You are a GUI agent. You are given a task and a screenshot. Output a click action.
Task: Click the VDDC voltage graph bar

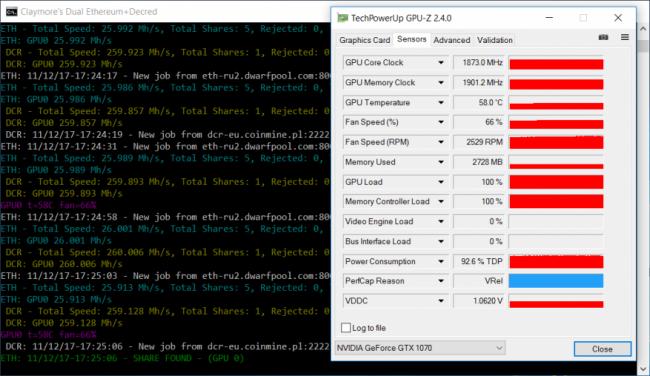point(556,301)
